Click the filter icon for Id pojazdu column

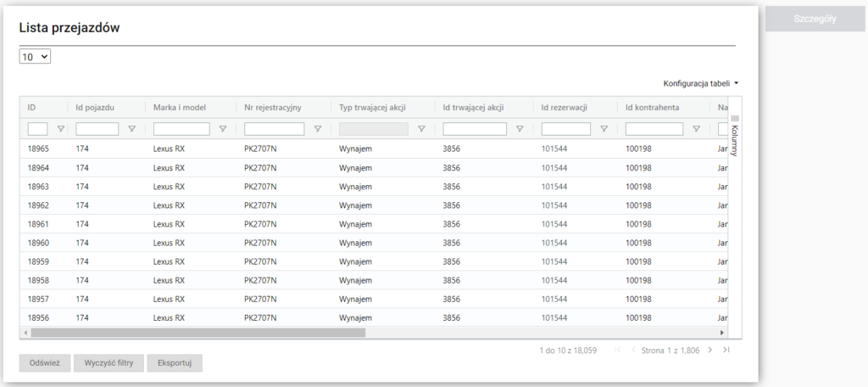(131, 129)
